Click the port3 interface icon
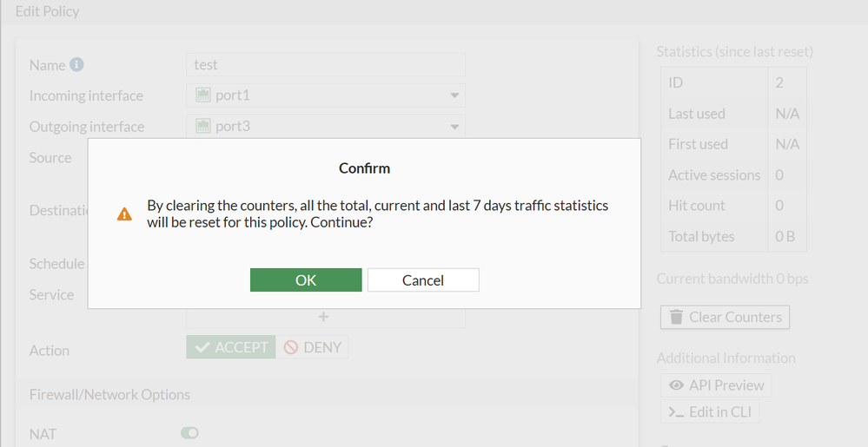The image size is (868, 447). (204, 127)
